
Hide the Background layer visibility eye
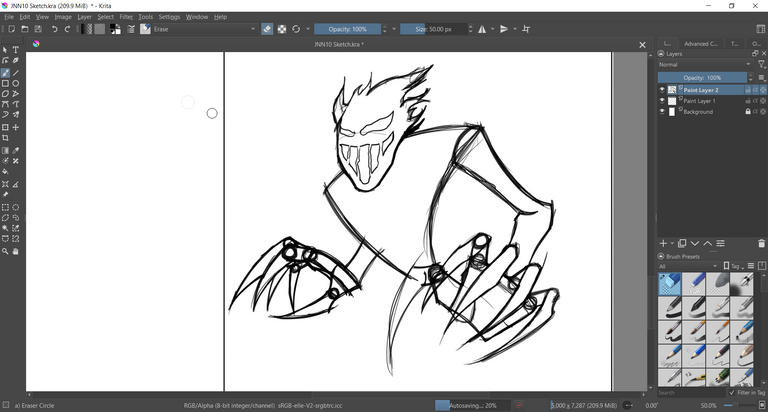[x=662, y=112]
